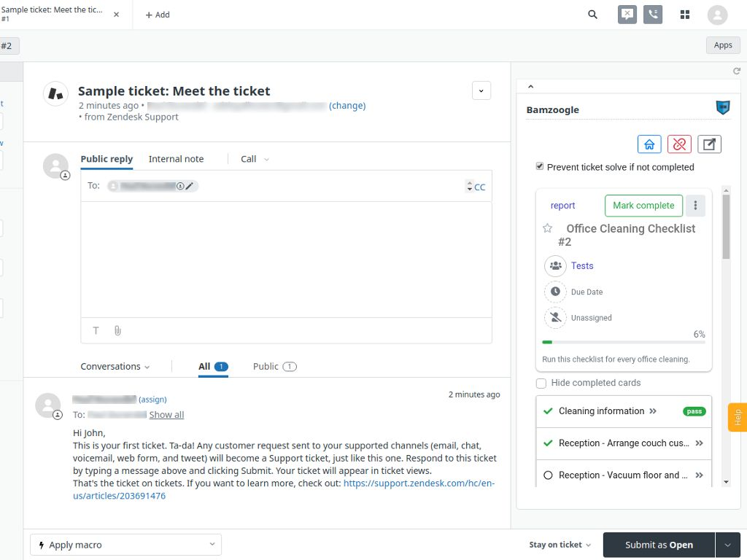Open checklist in new window icon
This screenshot has height=560, width=747.
click(709, 144)
